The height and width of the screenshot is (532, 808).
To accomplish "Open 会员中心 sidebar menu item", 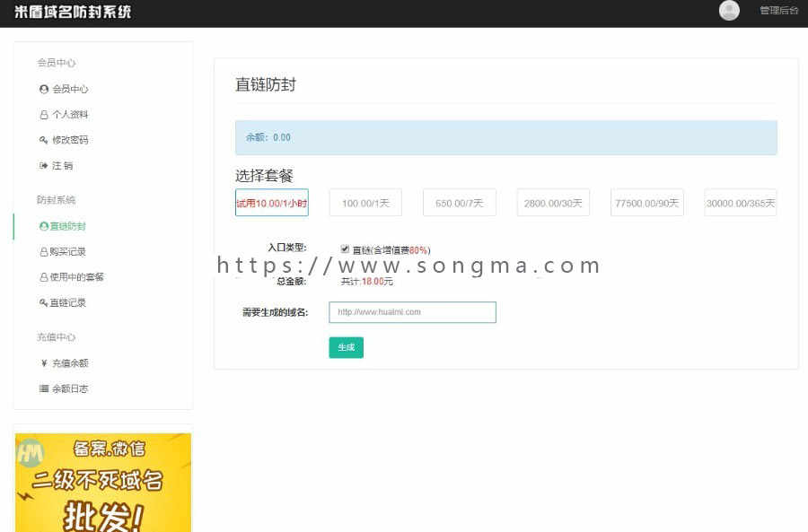I will tap(70, 89).
